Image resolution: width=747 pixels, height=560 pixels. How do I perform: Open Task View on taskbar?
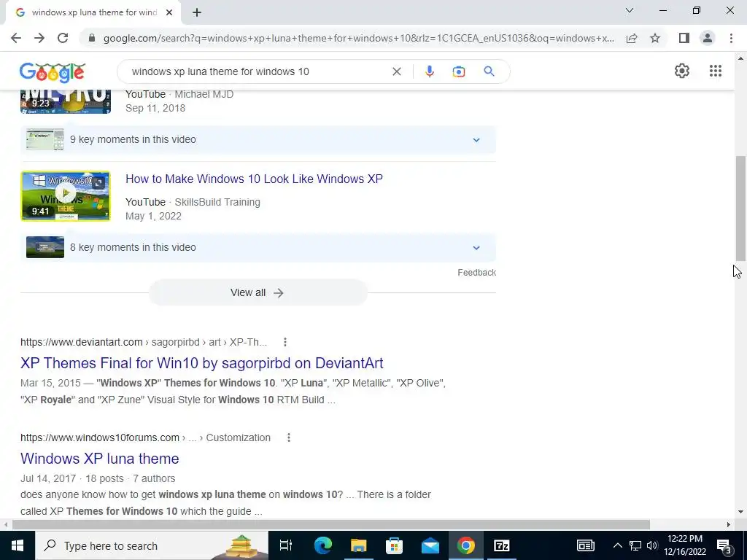coord(286,545)
